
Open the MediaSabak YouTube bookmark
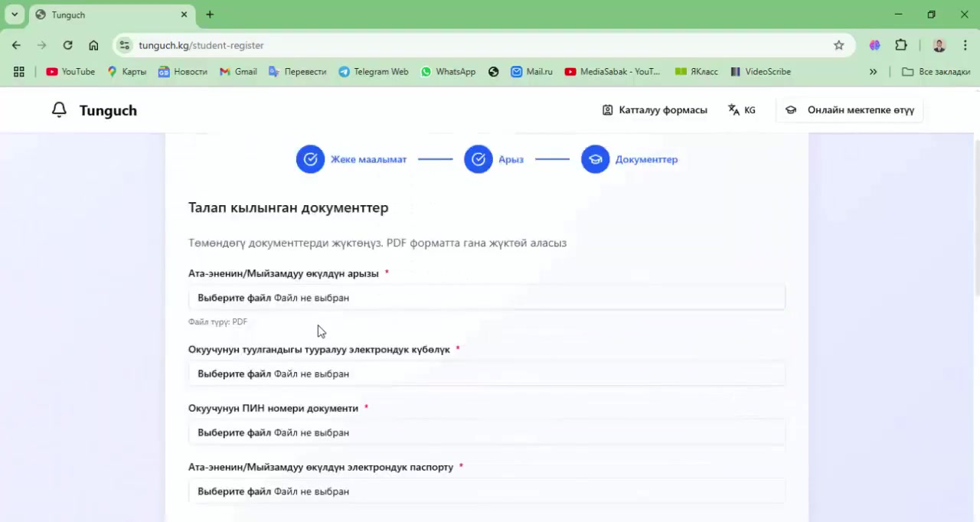612,71
